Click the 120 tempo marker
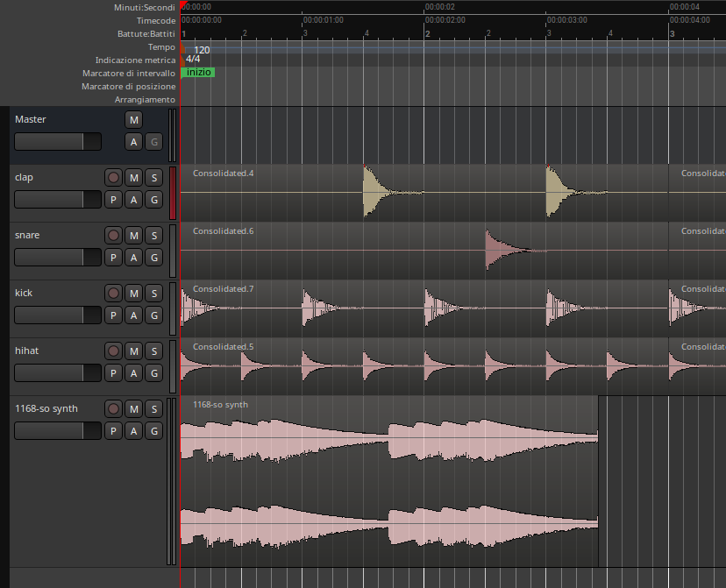Image resolution: width=726 pixels, height=588 pixels. tap(201, 50)
